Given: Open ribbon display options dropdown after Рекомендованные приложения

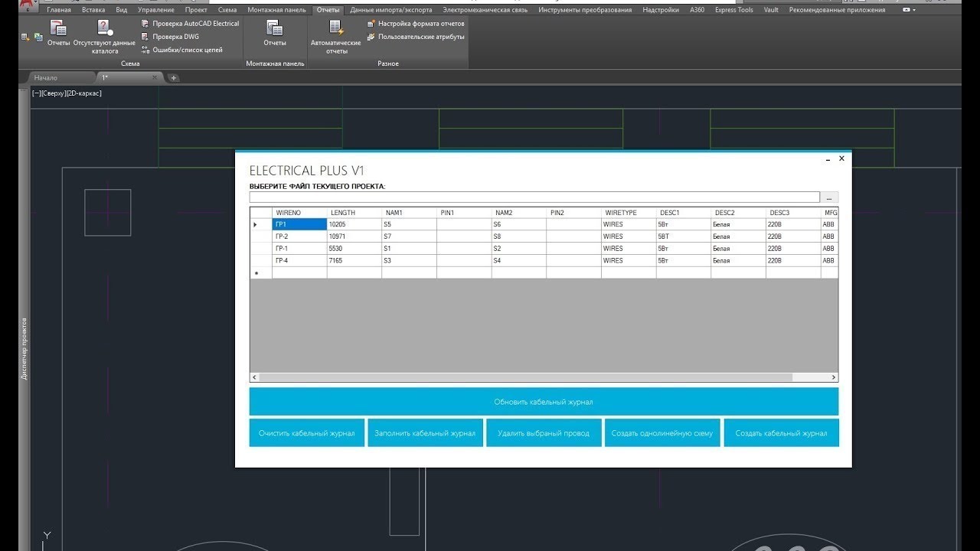Looking at the screenshot, I should [910, 10].
